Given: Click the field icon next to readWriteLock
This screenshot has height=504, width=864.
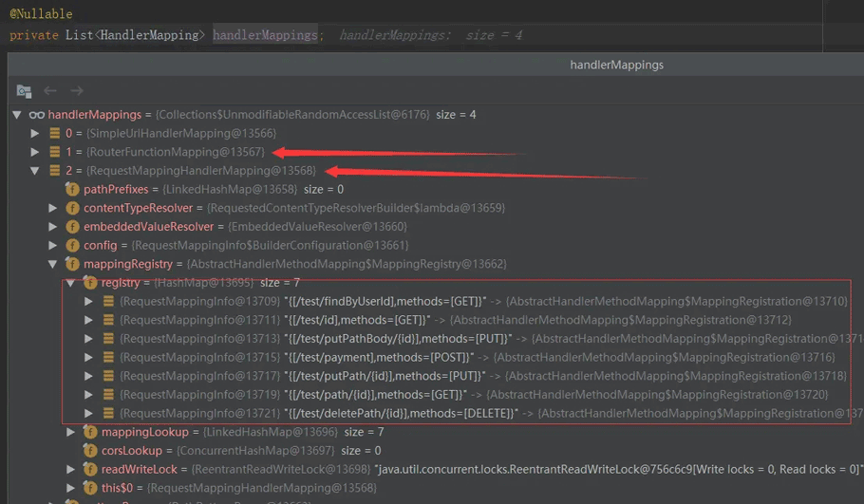Looking at the screenshot, I should click(x=90, y=470).
